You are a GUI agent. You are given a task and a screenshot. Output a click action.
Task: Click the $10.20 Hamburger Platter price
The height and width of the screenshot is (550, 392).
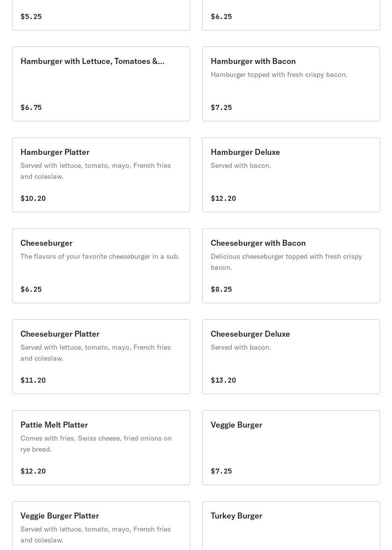33,198
